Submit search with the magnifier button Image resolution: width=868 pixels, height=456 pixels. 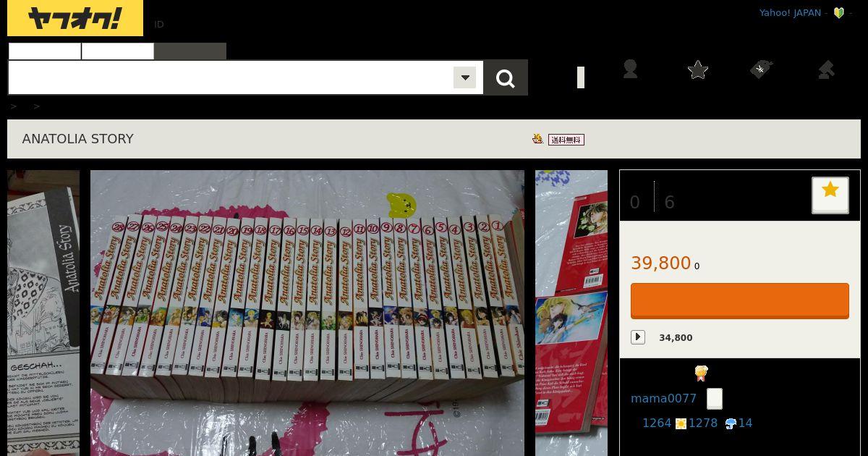[506, 77]
